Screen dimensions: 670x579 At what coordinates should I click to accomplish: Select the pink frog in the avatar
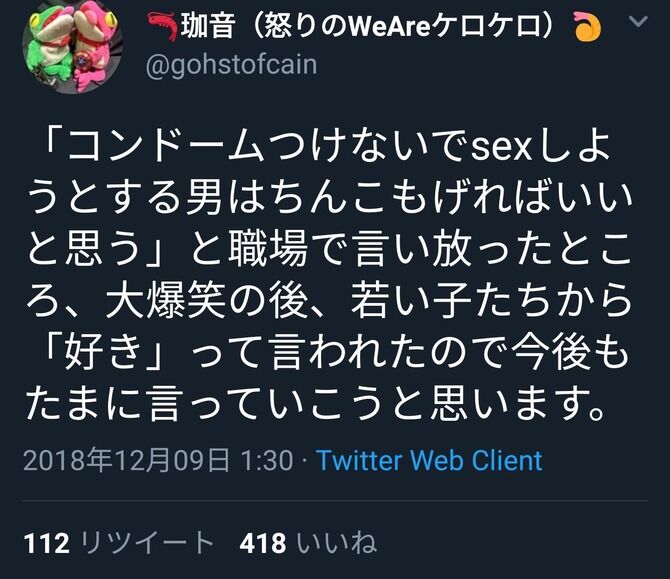click(x=95, y=47)
